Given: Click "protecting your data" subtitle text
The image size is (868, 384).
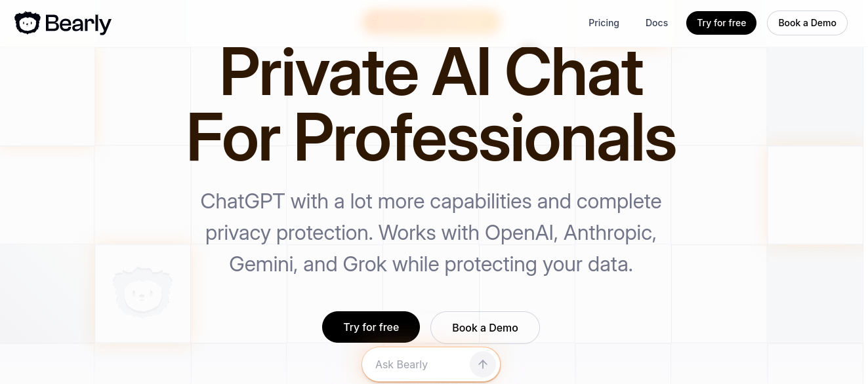Looking at the screenshot, I should [539, 264].
